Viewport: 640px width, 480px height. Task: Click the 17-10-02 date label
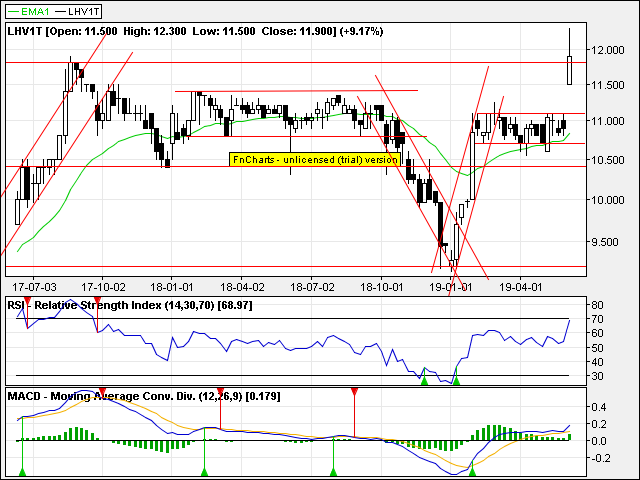click(x=103, y=287)
